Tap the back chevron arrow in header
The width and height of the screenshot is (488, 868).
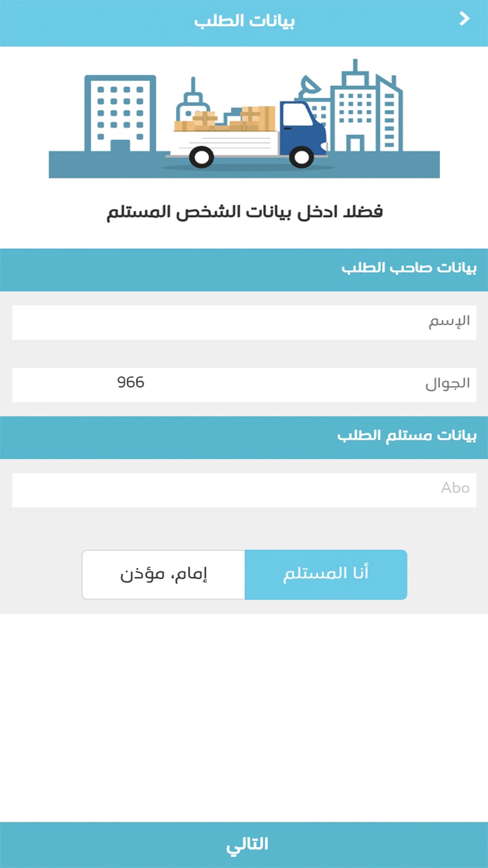tap(464, 19)
